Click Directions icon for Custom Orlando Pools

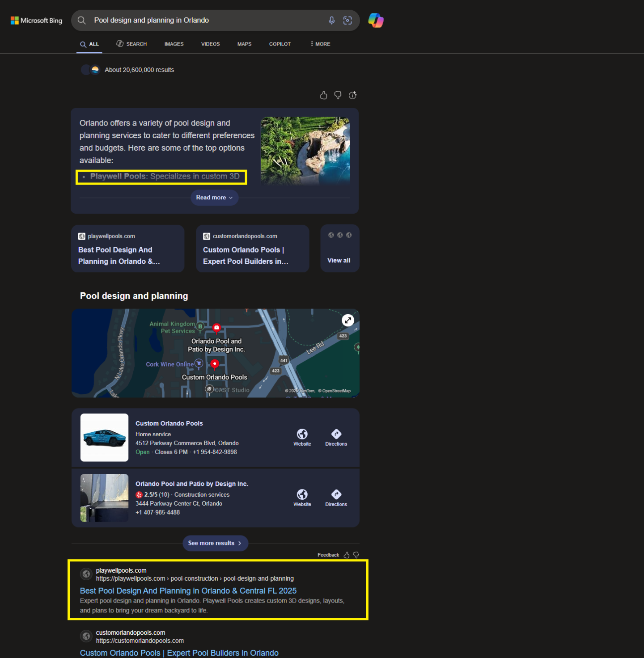(336, 437)
